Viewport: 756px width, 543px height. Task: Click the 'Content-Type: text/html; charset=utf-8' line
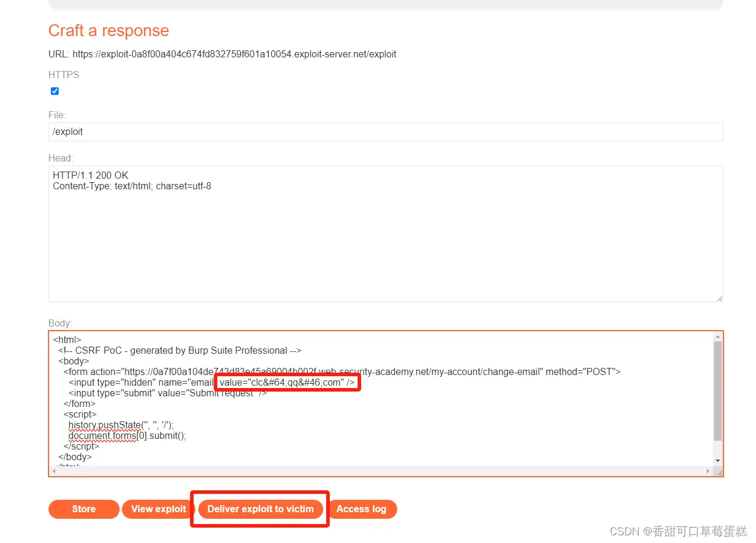[x=132, y=186]
